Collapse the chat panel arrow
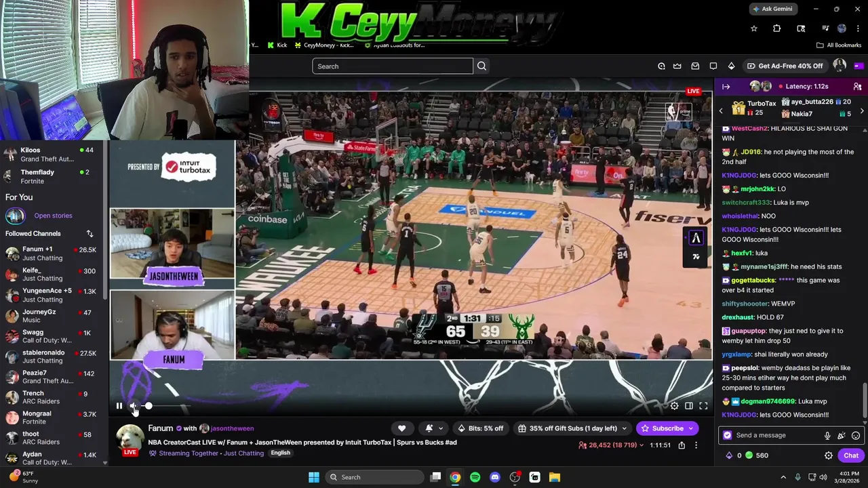This screenshot has width=868, height=488. click(x=726, y=87)
